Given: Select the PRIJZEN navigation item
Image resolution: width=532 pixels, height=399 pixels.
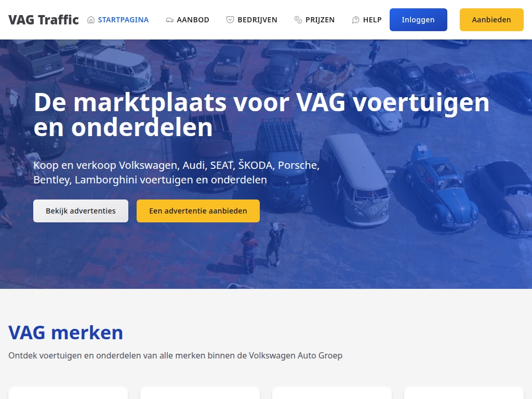Looking at the screenshot, I should 320,20.
